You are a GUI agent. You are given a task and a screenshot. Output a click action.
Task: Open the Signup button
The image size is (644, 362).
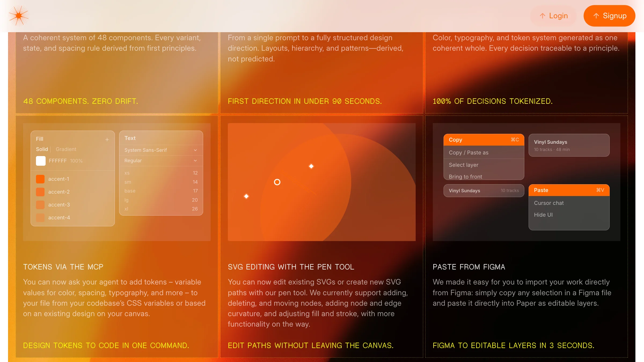609,16
